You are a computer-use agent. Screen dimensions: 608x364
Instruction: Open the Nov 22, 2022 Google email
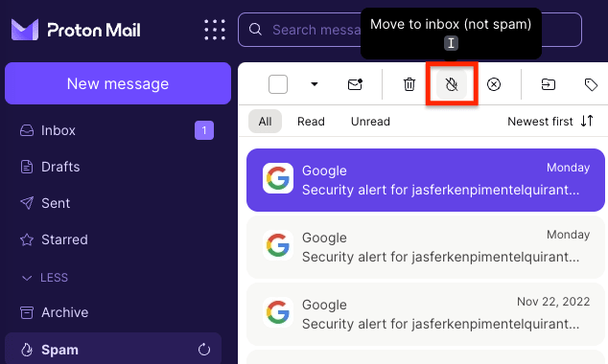pyautogui.click(x=426, y=314)
